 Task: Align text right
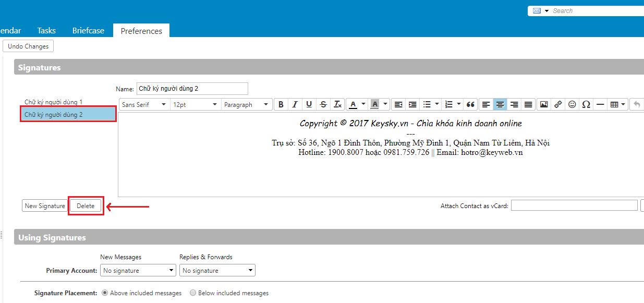coord(514,104)
